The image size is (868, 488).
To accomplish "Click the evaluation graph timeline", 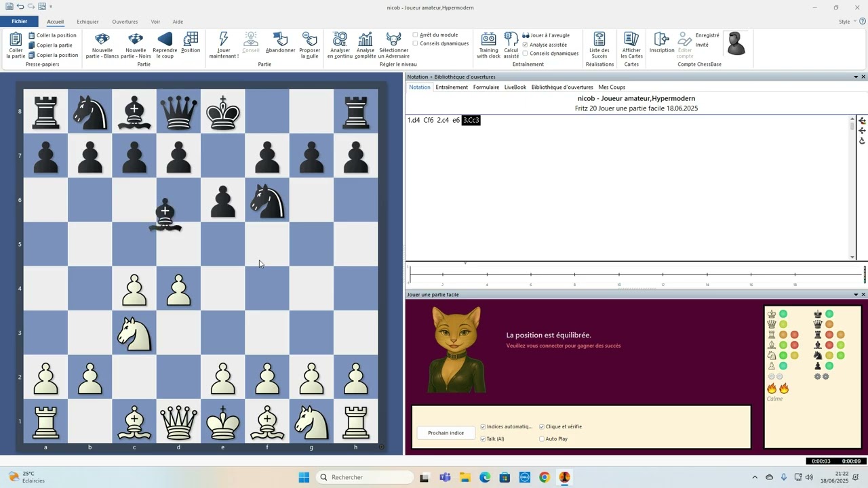I will [636, 275].
